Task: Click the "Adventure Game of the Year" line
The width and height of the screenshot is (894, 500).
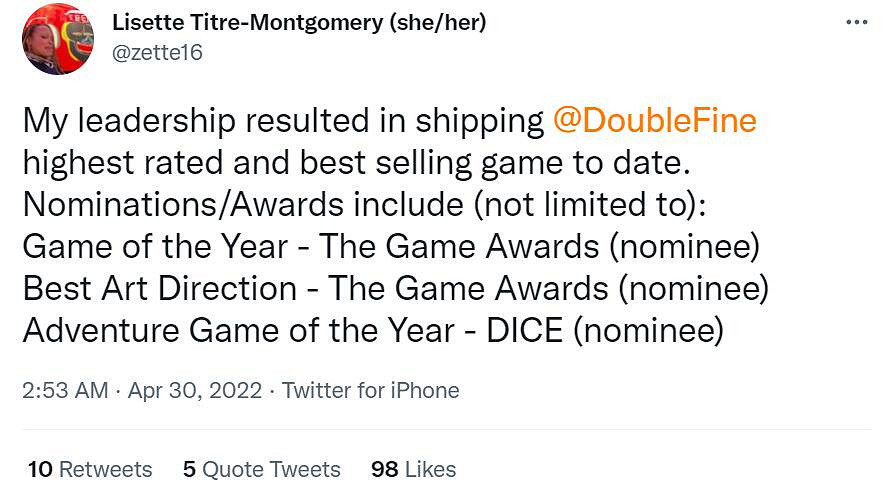Action: pos(370,331)
